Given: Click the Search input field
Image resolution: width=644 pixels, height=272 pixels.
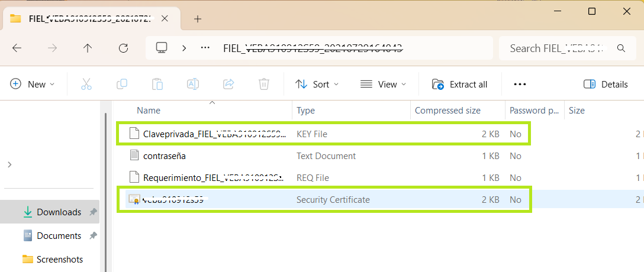Looking at the screenshot, I should tap(556, 48).
